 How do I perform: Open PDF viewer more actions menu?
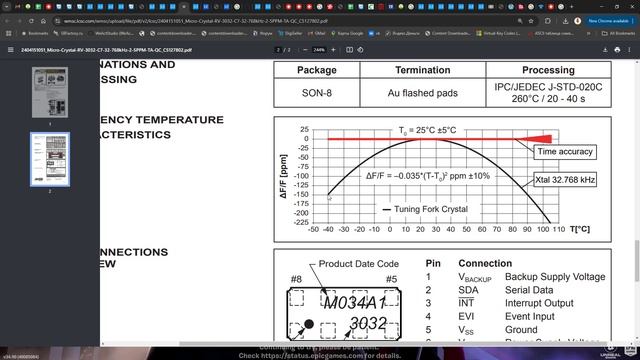[x=629, y=50]
